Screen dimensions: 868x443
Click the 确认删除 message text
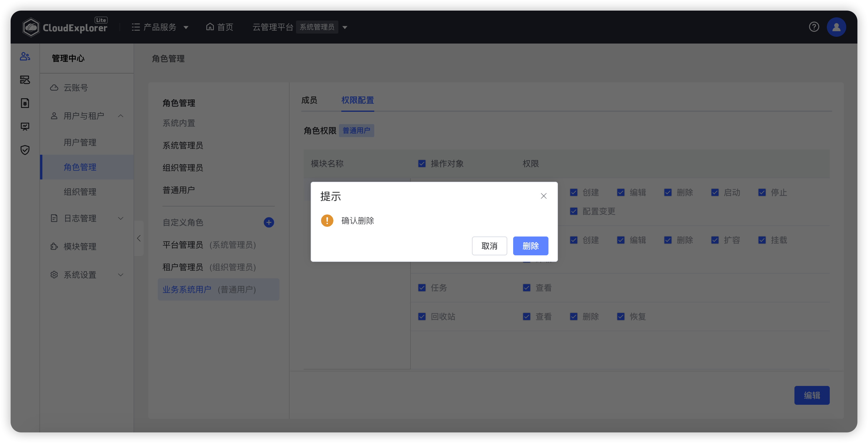point(357,221)
